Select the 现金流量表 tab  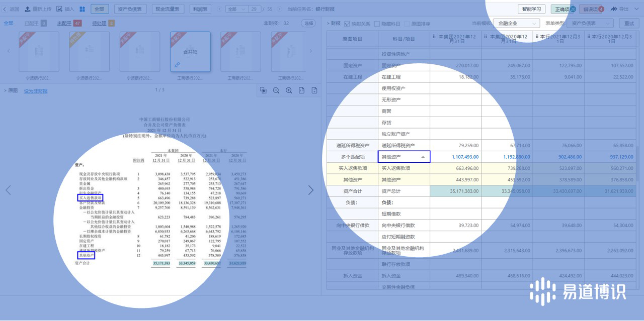pyautogui.click(x=167, y=9)
